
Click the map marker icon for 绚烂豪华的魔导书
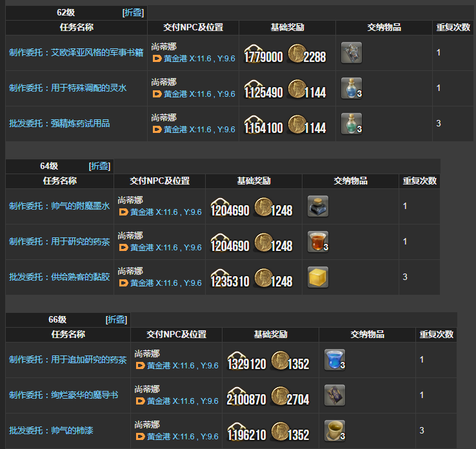(140, 401)
